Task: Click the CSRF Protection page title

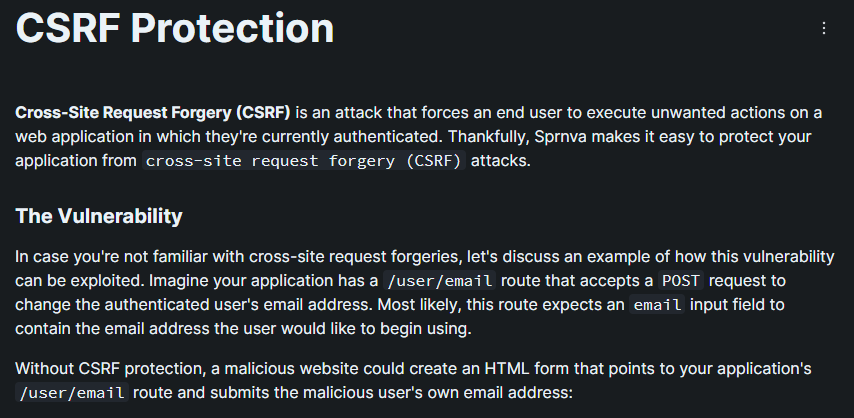Action: tap(175, 28)
